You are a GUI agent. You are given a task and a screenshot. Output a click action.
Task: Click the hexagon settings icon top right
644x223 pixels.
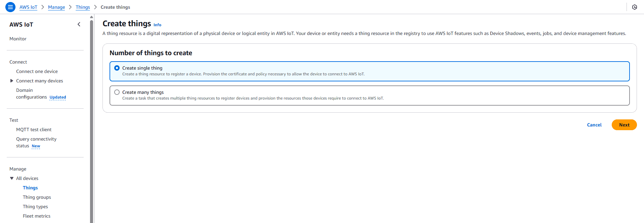634,7
